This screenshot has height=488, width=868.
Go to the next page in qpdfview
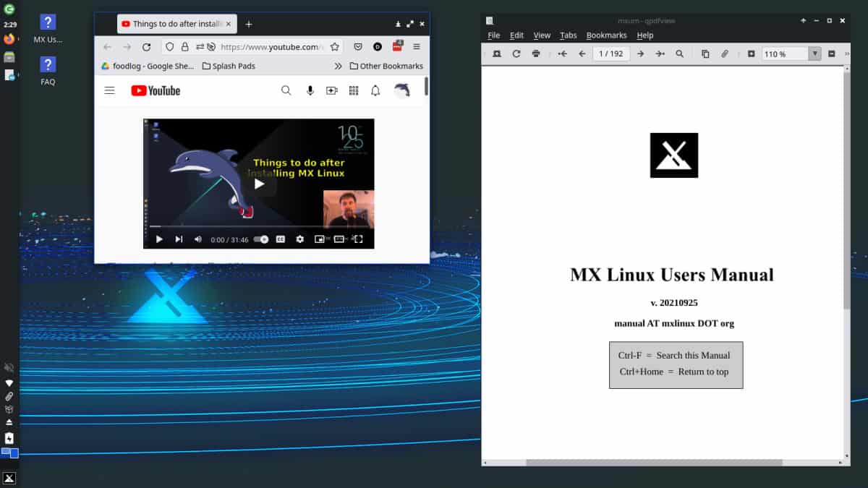(640, 53)
